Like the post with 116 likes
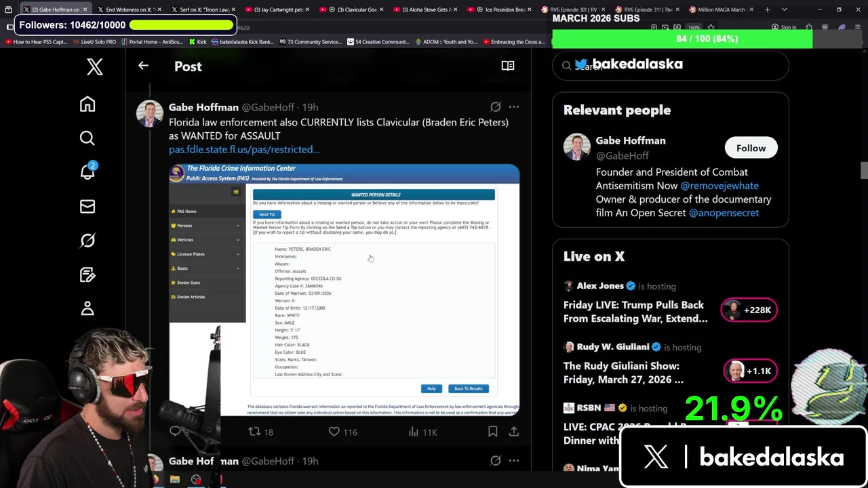Screen dimensions: 868x488 (x=342, y=432)
